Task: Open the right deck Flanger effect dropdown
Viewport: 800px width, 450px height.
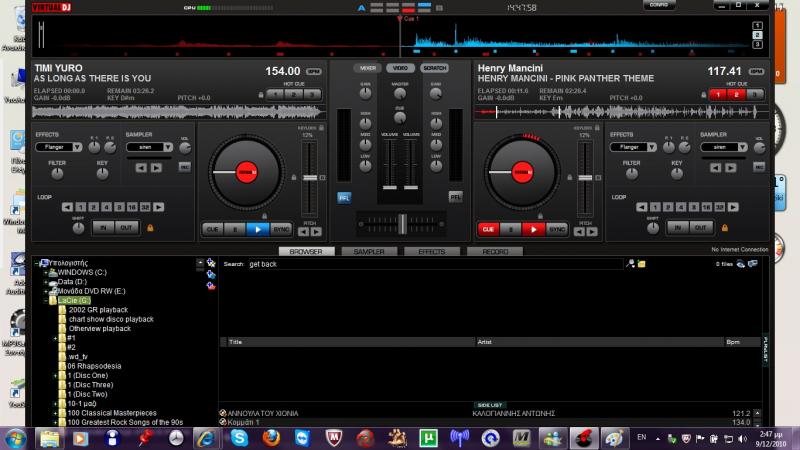Action: 652,147
